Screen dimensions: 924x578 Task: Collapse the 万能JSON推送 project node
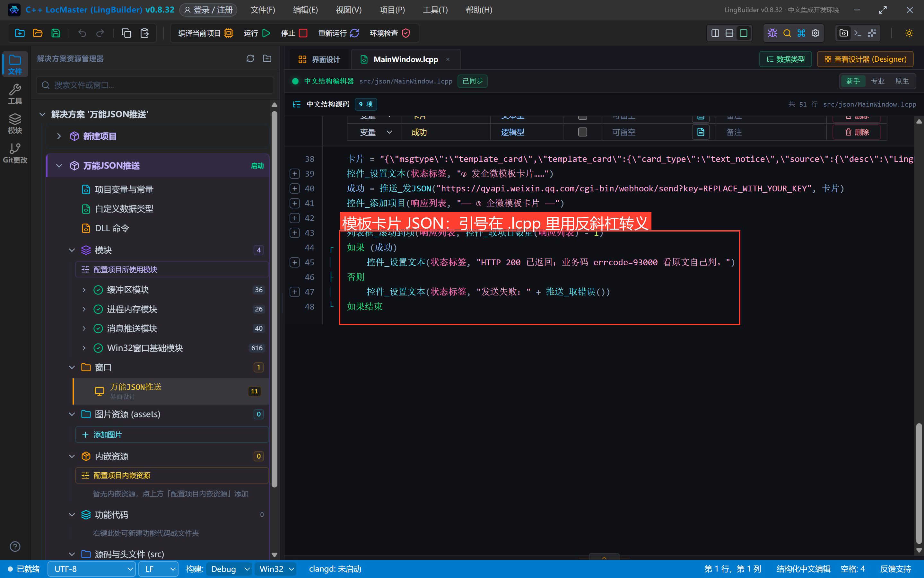59,165
